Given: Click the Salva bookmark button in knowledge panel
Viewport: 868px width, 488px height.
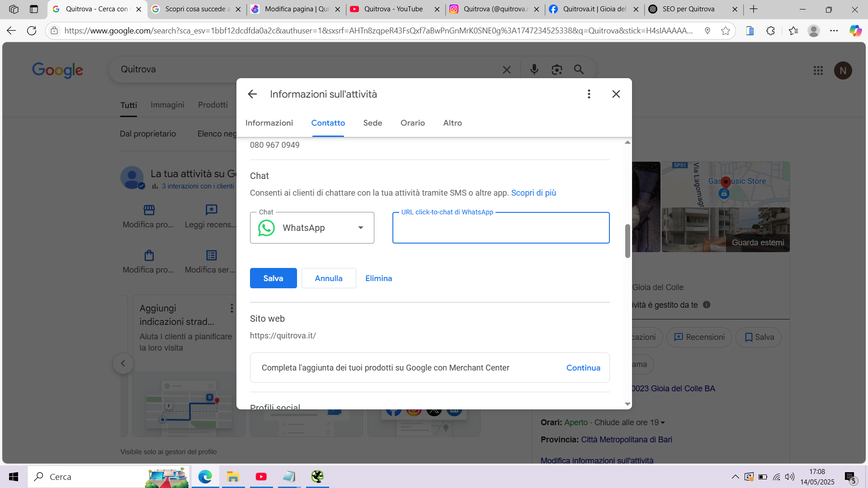Looking at the screenshot, I should (759, 337).
